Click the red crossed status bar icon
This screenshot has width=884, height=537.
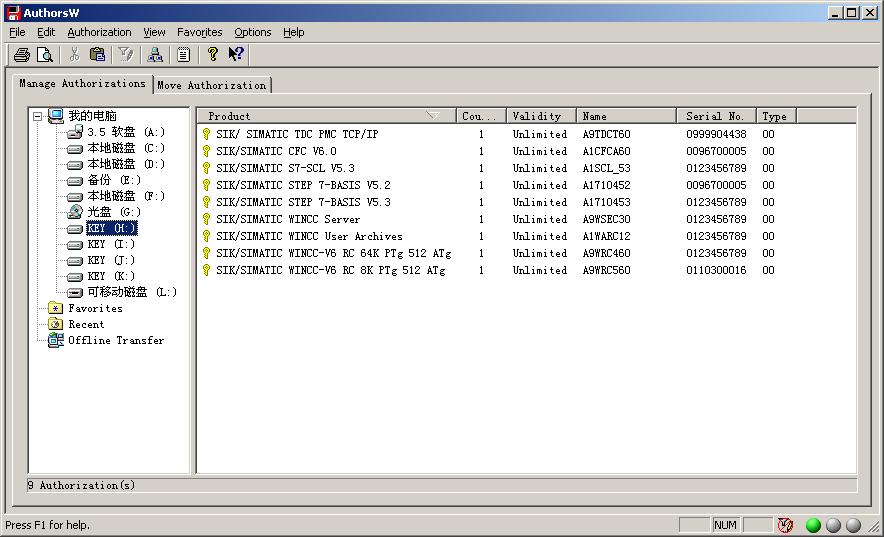(785, 525)
